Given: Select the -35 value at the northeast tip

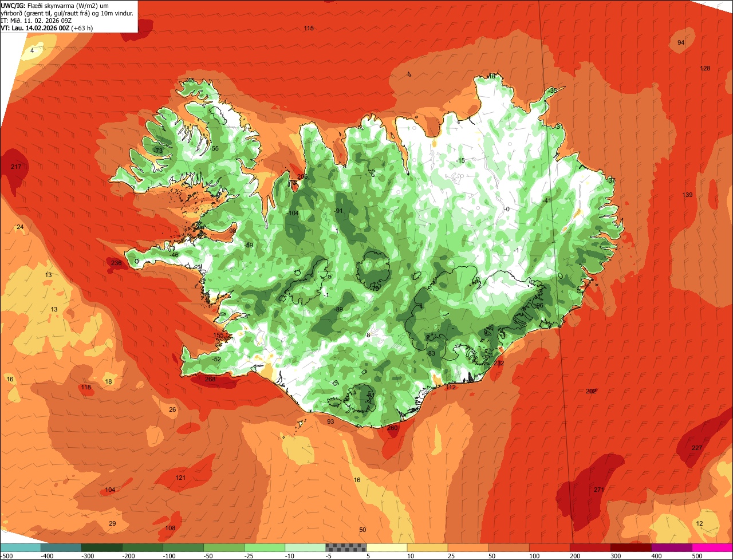Looking at the screenshot, I should [552, 91].
